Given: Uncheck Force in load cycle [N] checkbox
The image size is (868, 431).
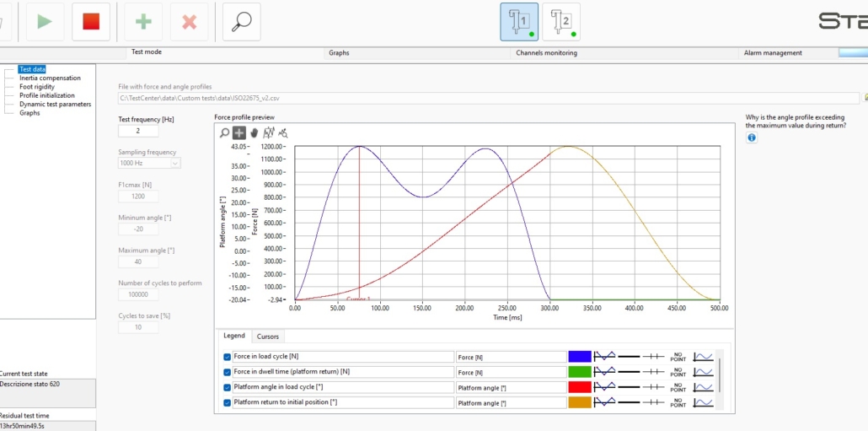Looking at the screenshot, I should click(x=227, y=357).
